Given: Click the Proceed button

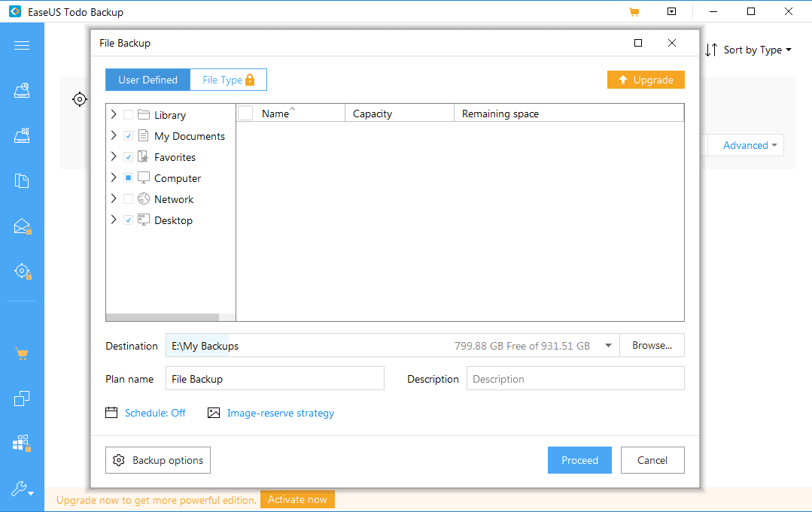Looking at the screenshot, I should [579, 460].
